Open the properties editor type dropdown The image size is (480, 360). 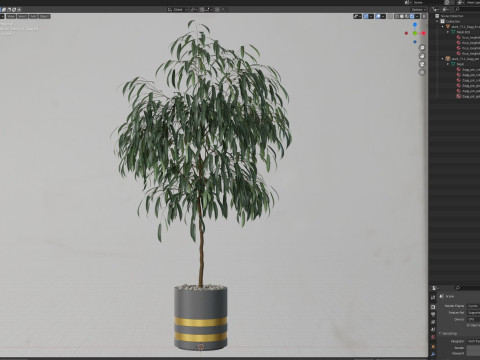click(x=435, y=288)
